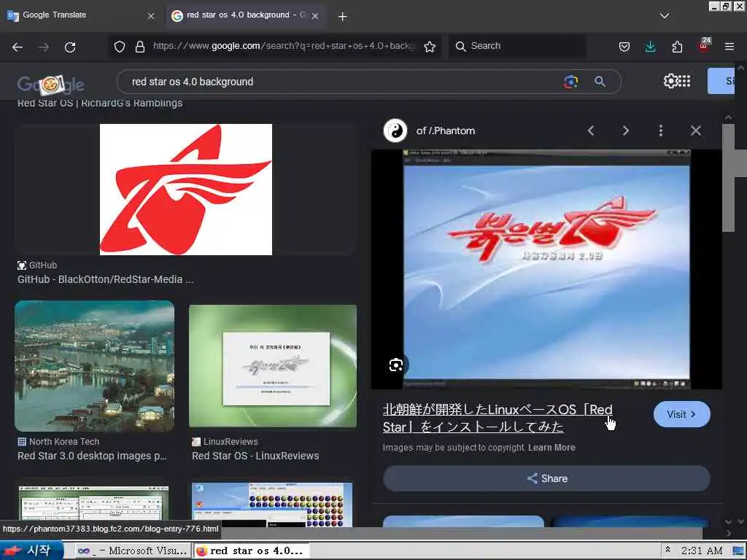The height and width of the screenshot is (560, 747).
Task: Click the browser forward arrow
Action: point(44,47)
